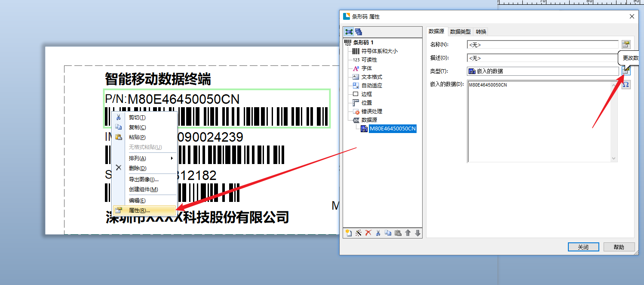Open the data source wizard wand icon

click(x=359, y=233)
